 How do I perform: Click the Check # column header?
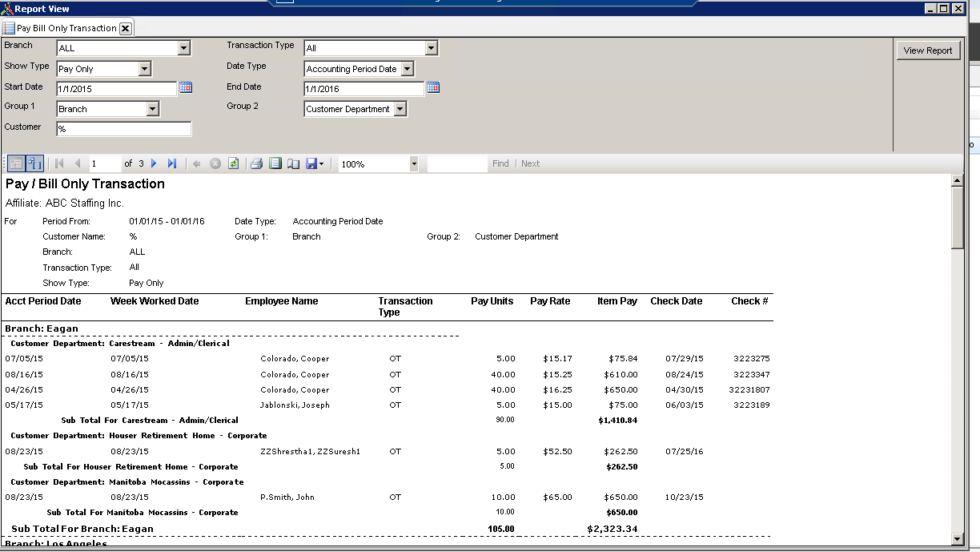click(x=749, y=301)
